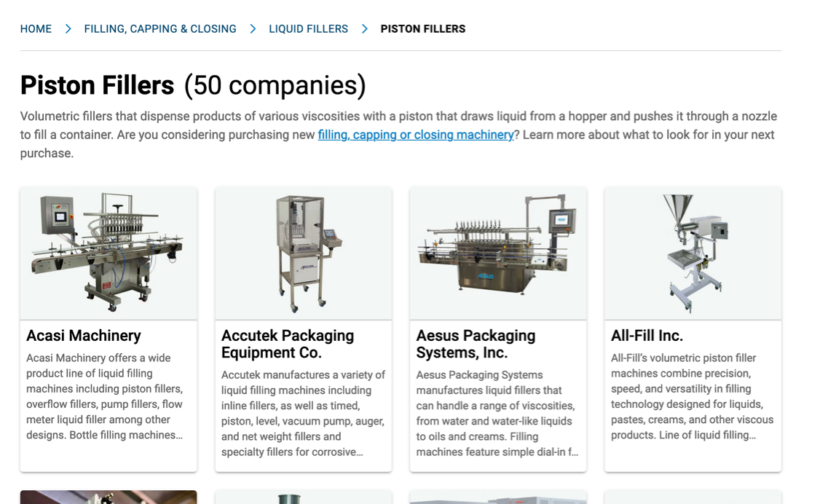
Task: Open the Filling, Capping & Closing breadcrumb
Action: pos(160,29)
